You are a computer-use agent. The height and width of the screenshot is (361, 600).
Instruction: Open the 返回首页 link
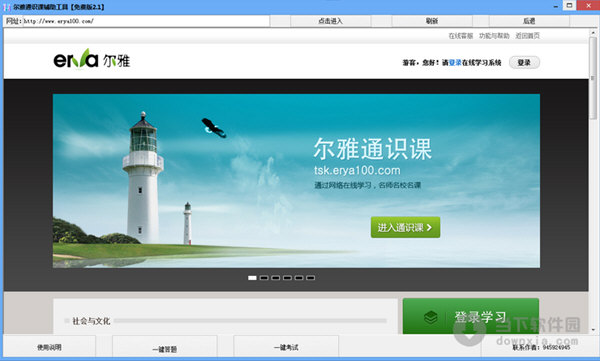click(527, 36)
